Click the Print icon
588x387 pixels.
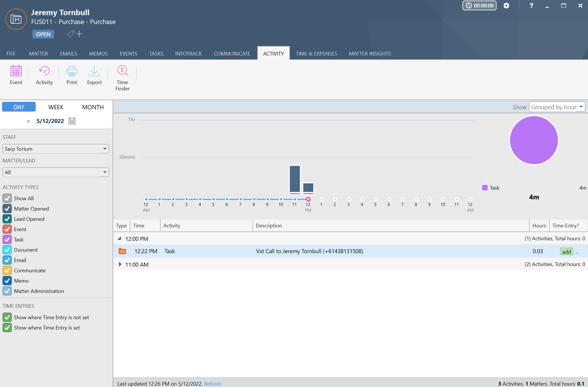coord(72,72)
